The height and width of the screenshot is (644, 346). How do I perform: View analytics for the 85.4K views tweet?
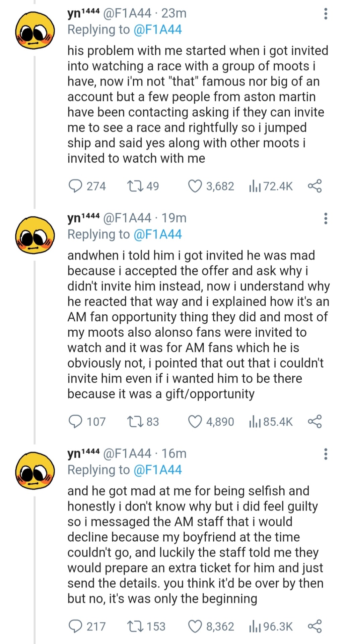coord(255,422)
